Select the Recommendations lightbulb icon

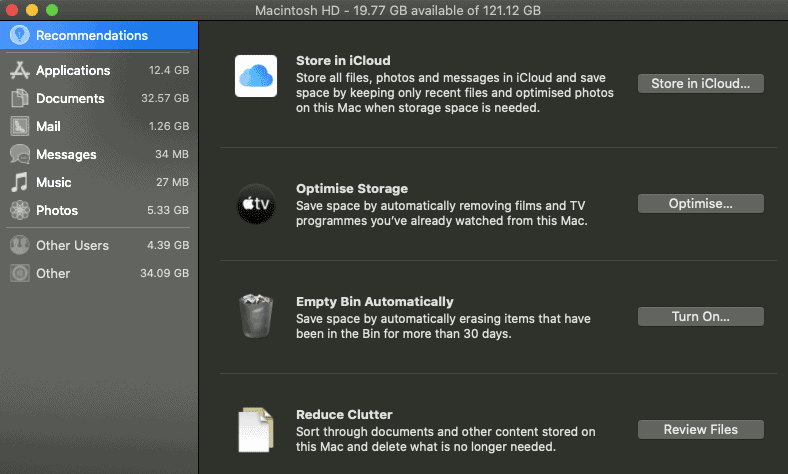(20, 35)
